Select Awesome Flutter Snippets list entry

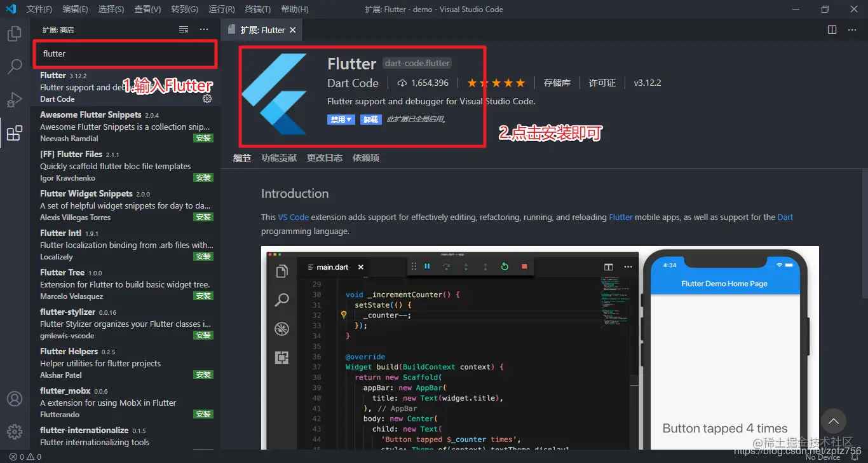coord(125,127)
